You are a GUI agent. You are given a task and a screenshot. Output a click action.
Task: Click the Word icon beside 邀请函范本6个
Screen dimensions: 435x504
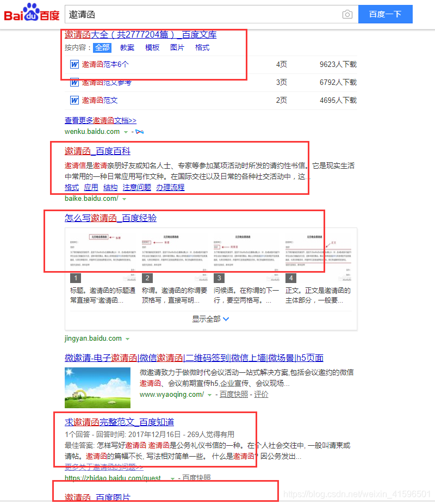(x=74, y=64)
